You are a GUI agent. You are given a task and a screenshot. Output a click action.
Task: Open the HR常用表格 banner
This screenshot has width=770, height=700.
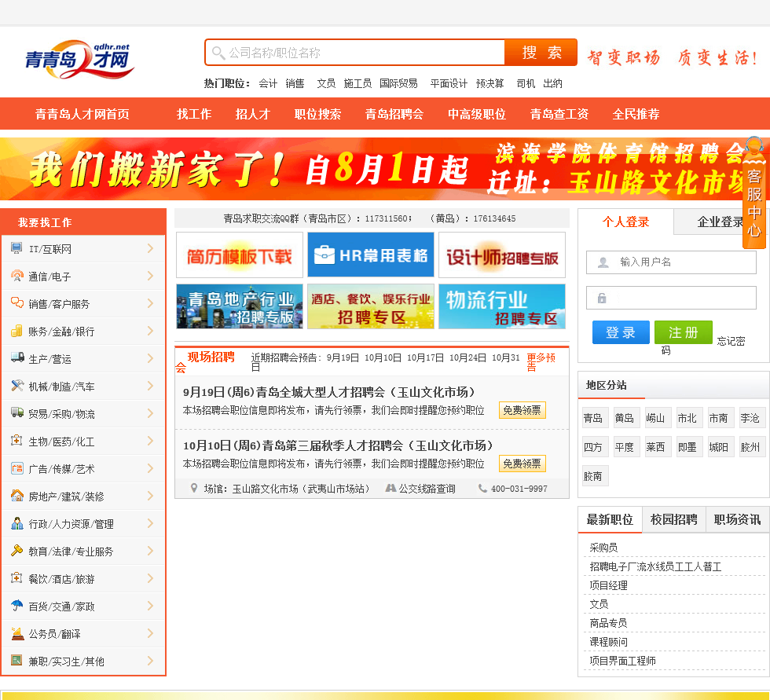[371, 255]
